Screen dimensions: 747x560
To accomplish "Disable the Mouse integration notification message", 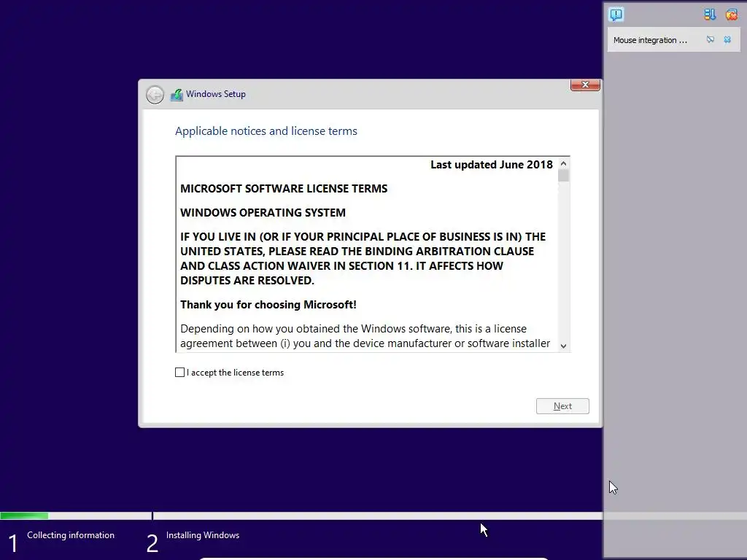I will pyautogui.click(x=711, y=40).
